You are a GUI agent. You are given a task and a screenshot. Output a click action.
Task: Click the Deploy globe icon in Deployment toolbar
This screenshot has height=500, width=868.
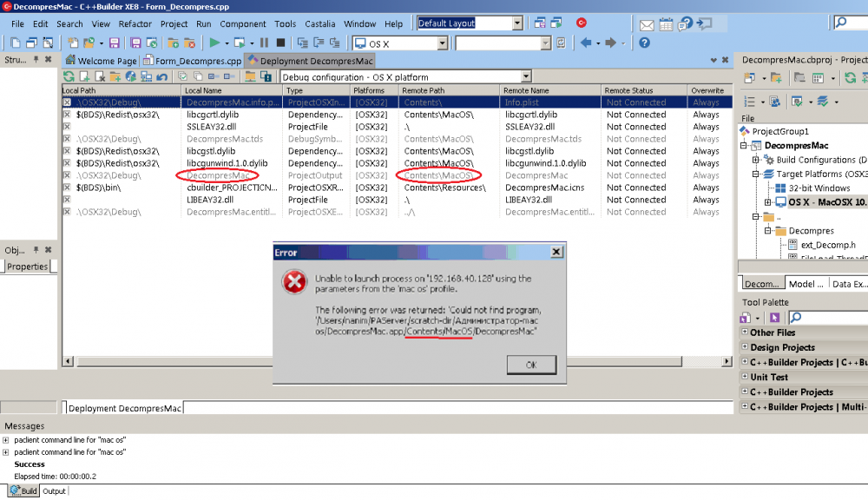[131, 76]
